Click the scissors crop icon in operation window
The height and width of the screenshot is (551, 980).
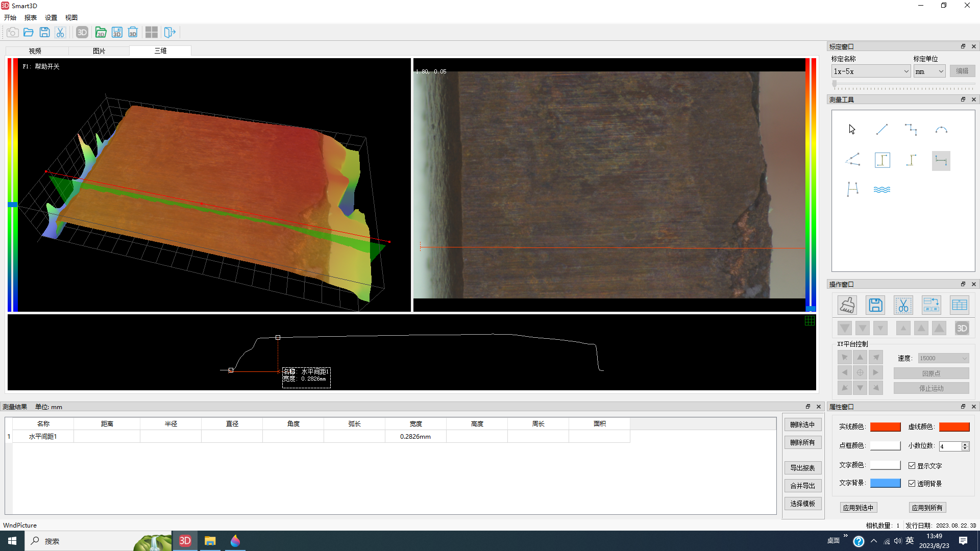[x=903, y=305]
